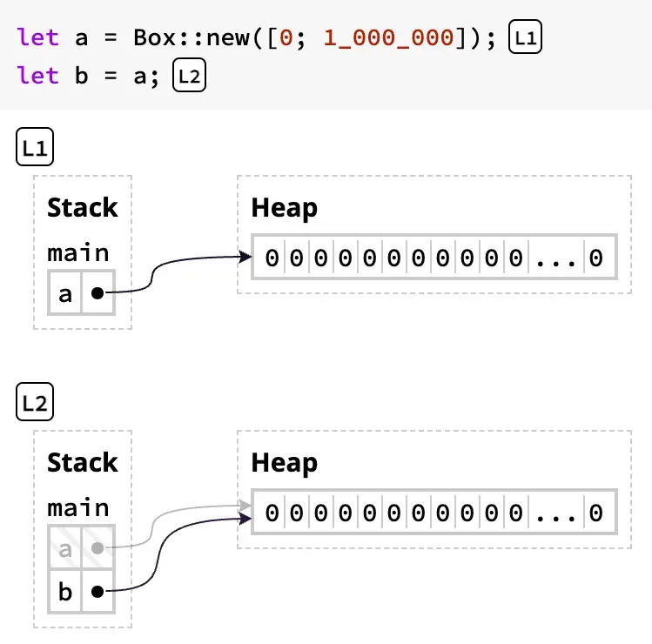Click the 'Heap' heading in the L2 diagram
Screen dimensions: 652x644
[284, 462]
